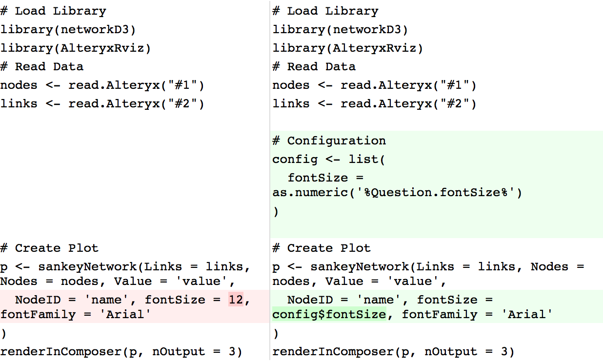This screenshot has width=603, height=364.
Task: Click the highlighted value 12 in left pane
Action: 236,300
